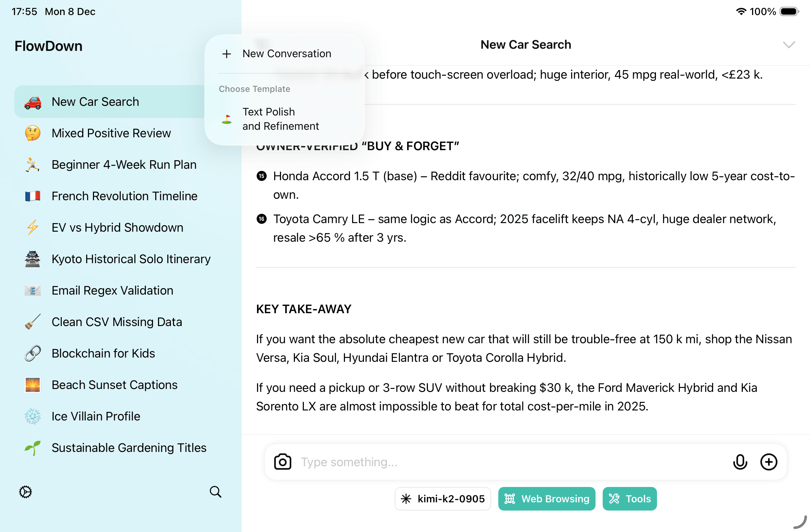The height and width of the screenshot is (532, 810).
Task: Select Sustainable Gardening Titles conversation
Action: click(129, 448)
